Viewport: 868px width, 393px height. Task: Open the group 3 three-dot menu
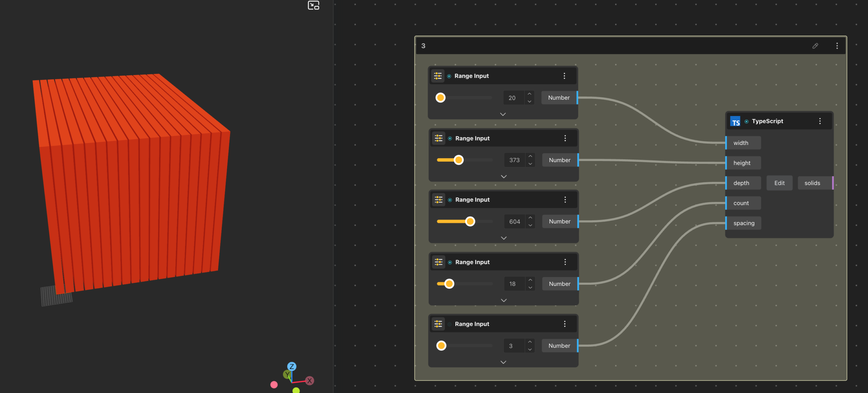[837, 46]
